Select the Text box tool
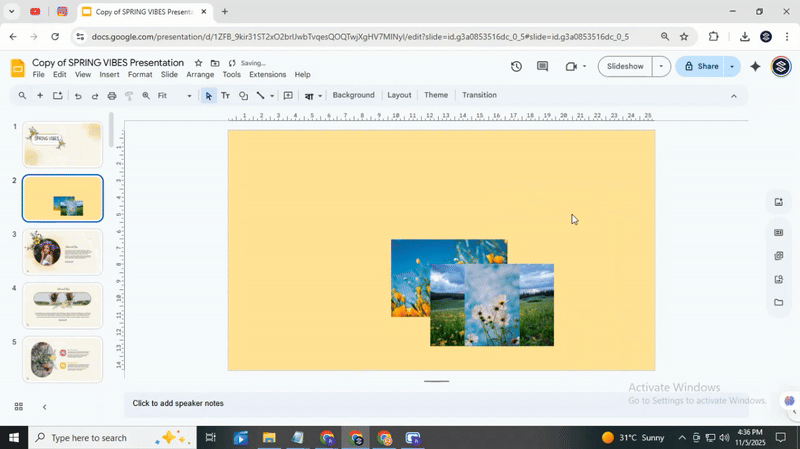800x449 pixels. tap(225, 96)
